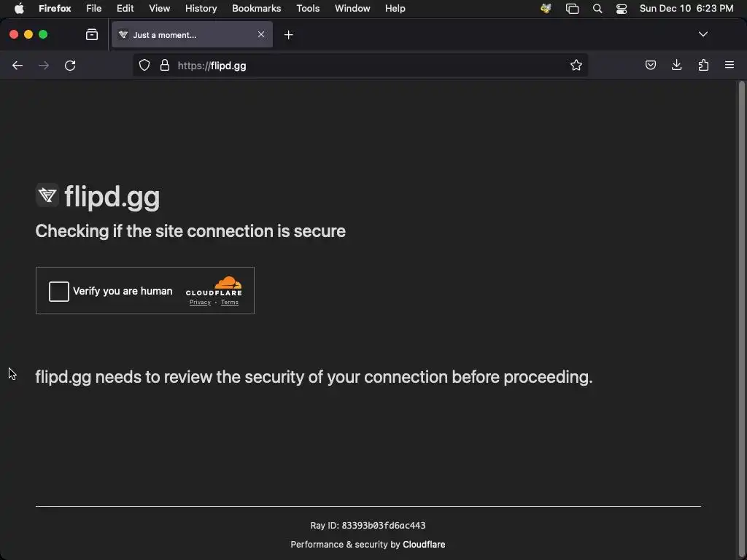747x560 pixels.
Task: Click the Cloudflare link in footer
Action: point(424,544)
